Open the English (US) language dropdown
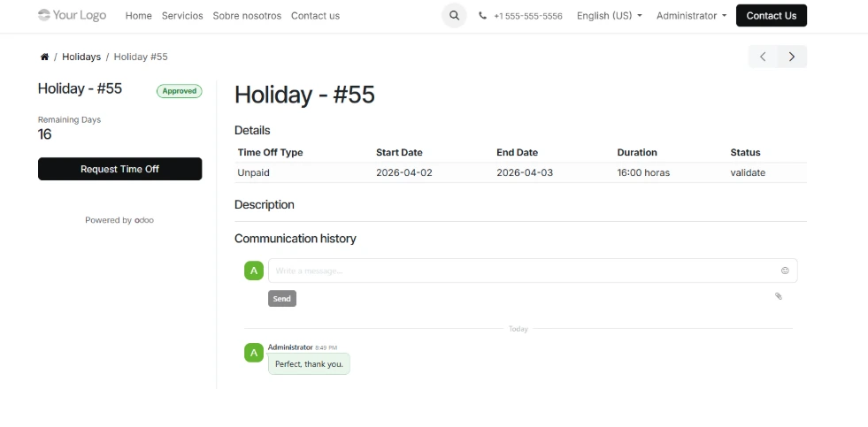The height and width of the screenshot is (427, 868). click(610, 16)
